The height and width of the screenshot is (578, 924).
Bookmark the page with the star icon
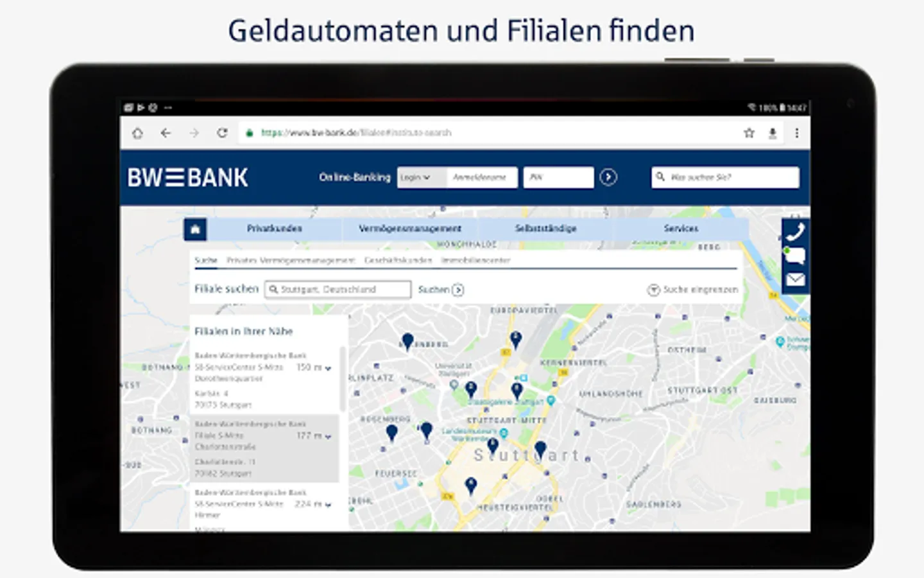tap(749, 133)
